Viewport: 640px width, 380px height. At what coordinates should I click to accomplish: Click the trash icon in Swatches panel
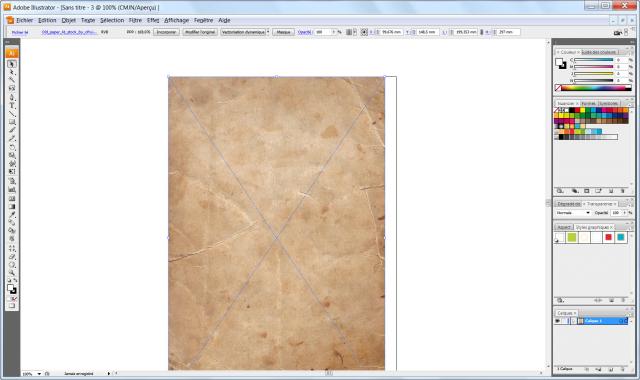coord(622,191)
